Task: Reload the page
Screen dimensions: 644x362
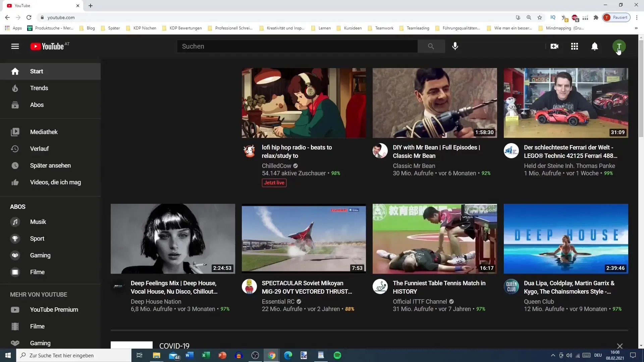Action: (x=29, y=17)
